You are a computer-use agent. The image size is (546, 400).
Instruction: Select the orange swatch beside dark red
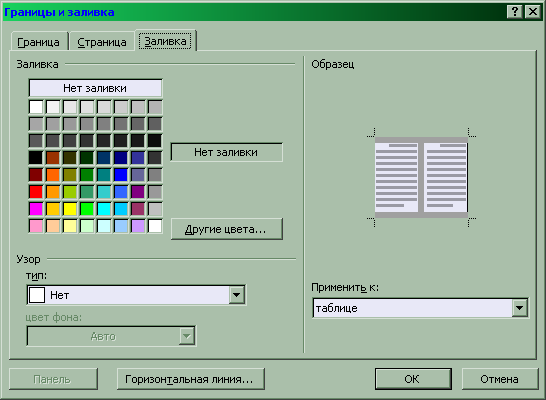[53, 175]
